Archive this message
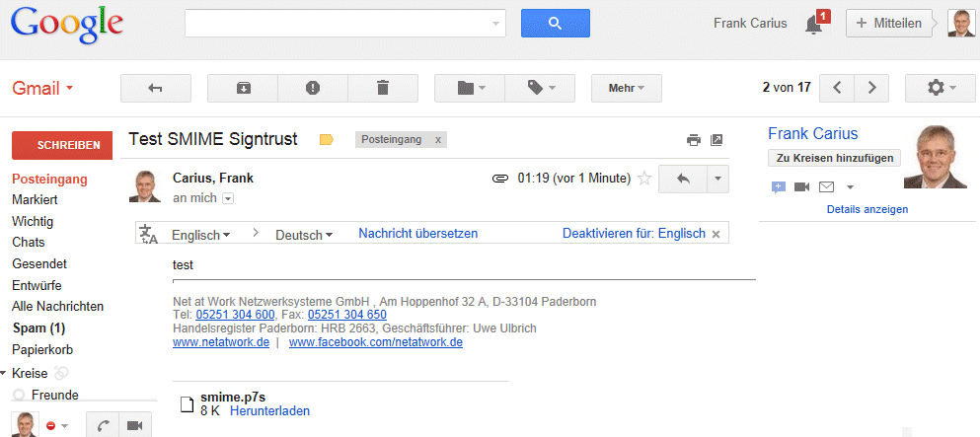The width and height of the screenshot is (980, 437). tap(243, 88)
